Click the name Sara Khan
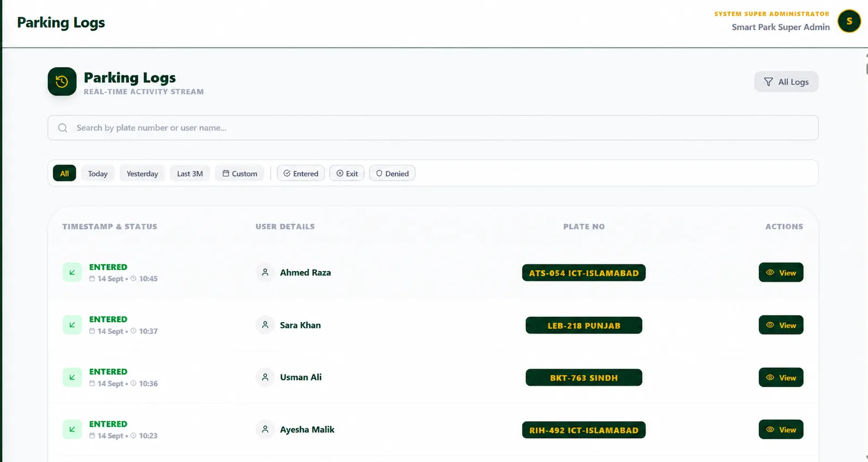Image resolution: width=868 pixels, height=462 pixels. (301, 325)
